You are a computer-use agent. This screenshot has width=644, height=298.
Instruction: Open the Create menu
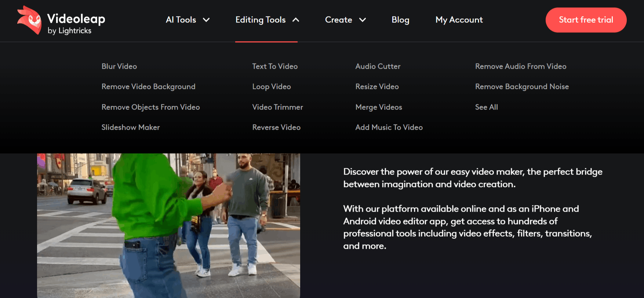click(339, 20)
